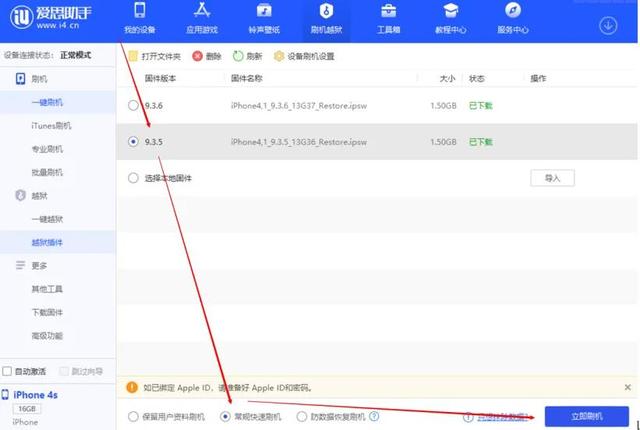Screen dimensions: 640x430
Task: Click the 16GB capacity label
Action: (27, 408)
